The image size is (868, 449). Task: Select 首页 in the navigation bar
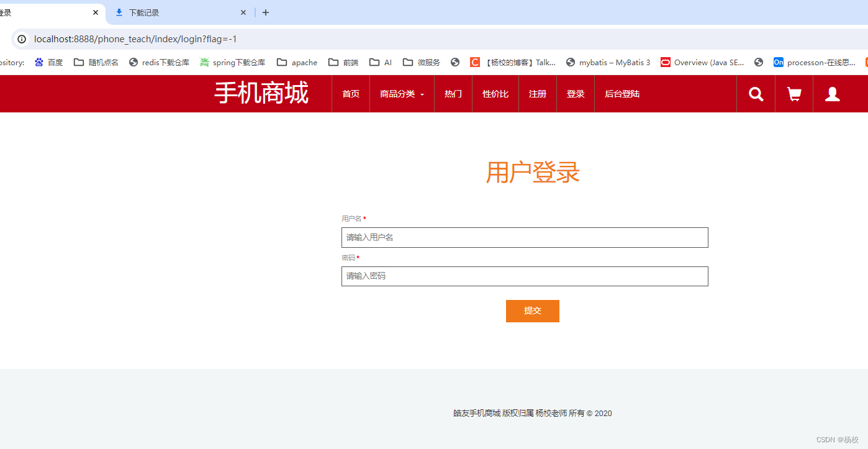pyautogui.click(x=350, y=94)
